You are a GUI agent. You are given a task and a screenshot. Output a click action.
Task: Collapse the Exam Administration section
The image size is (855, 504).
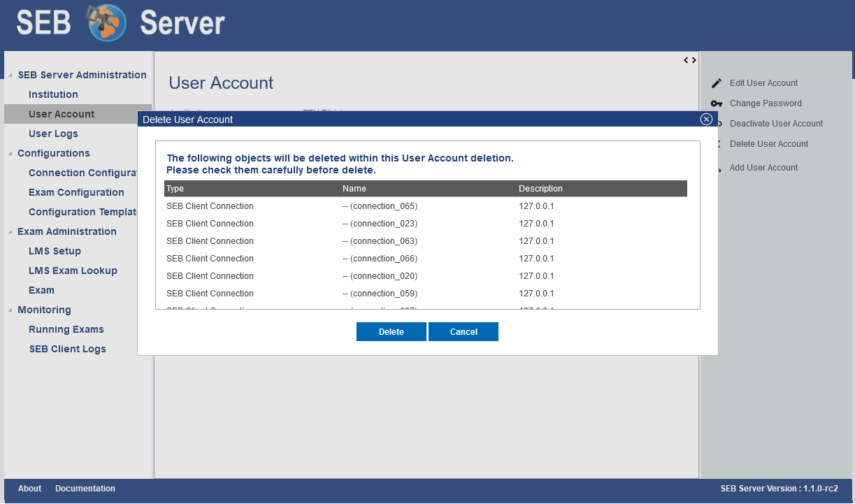point(10,232)
